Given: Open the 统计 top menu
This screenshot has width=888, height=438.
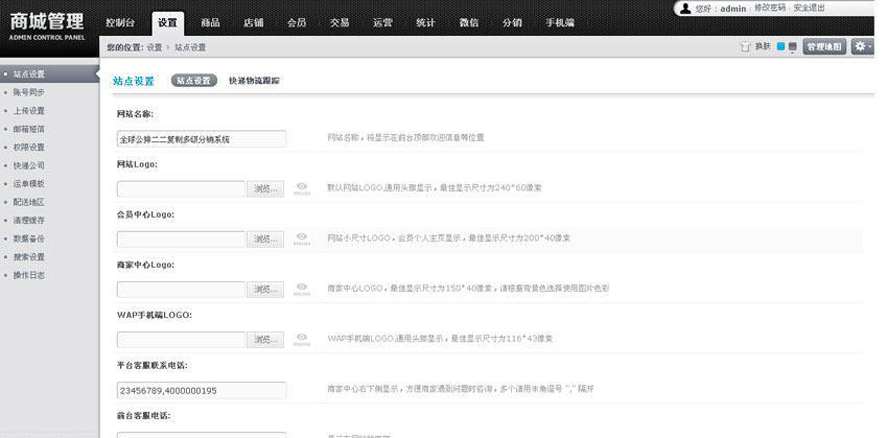Looking at the screenshot, I should pyautogui.click(x=425, y=23).
